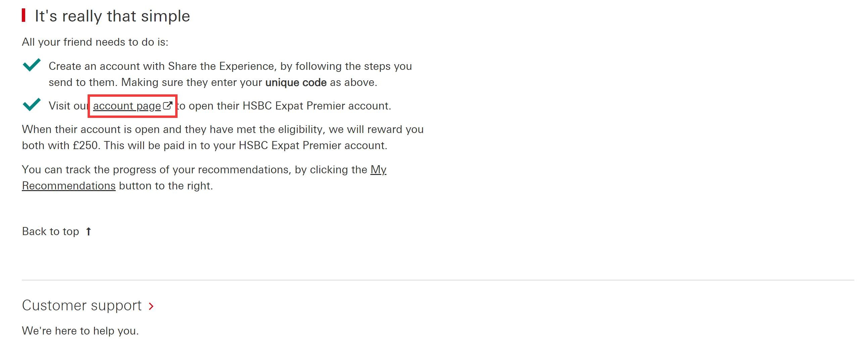This screenshot has width=868, height=357.
Task: Click the Share the Experience sentence
Action: [230, 75]
